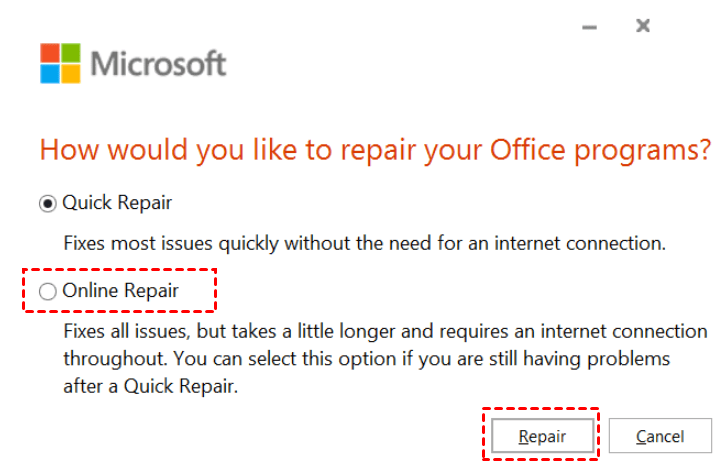
Task: Select the Quick Repair radio circle
Action: (47, 204)
